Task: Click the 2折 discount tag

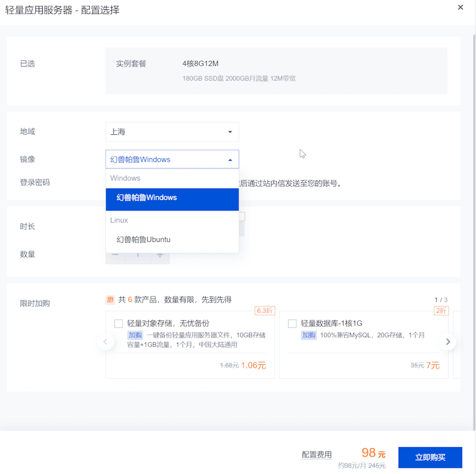Action: click(441, 311)
